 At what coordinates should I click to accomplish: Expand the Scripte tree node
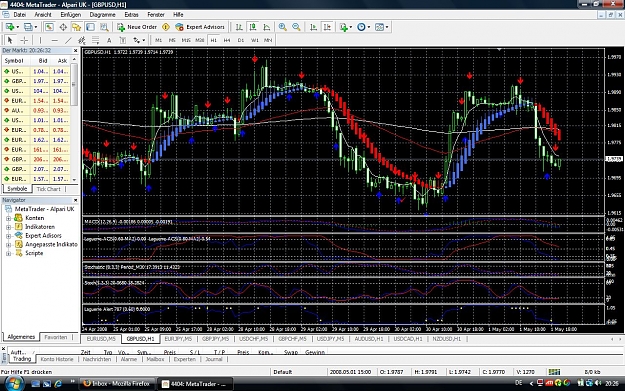pos(8,253)
